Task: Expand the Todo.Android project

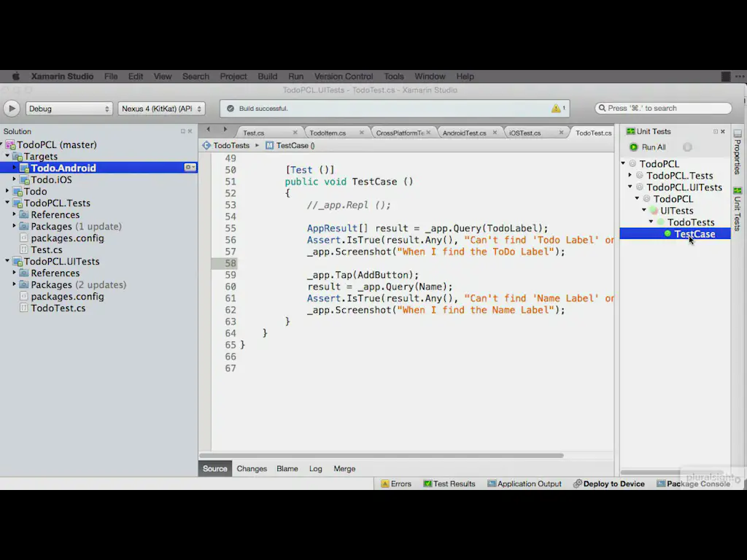Action: [15, 167]
